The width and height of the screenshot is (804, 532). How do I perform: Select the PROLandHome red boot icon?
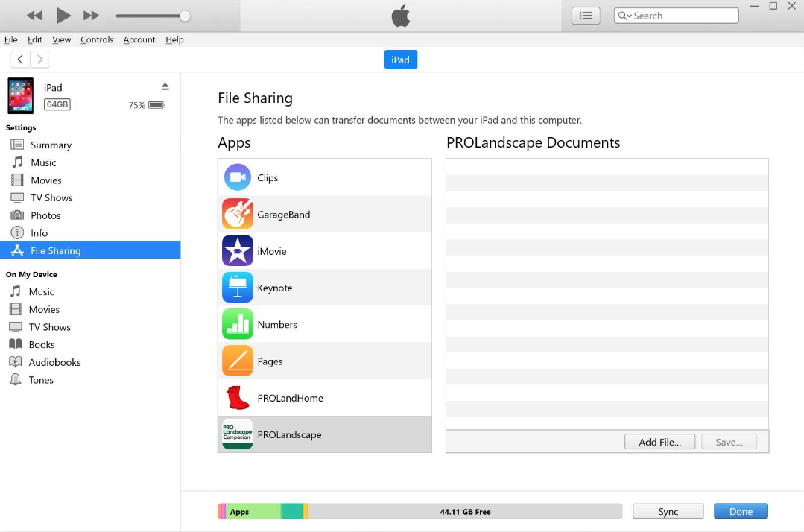click(238, 398)
